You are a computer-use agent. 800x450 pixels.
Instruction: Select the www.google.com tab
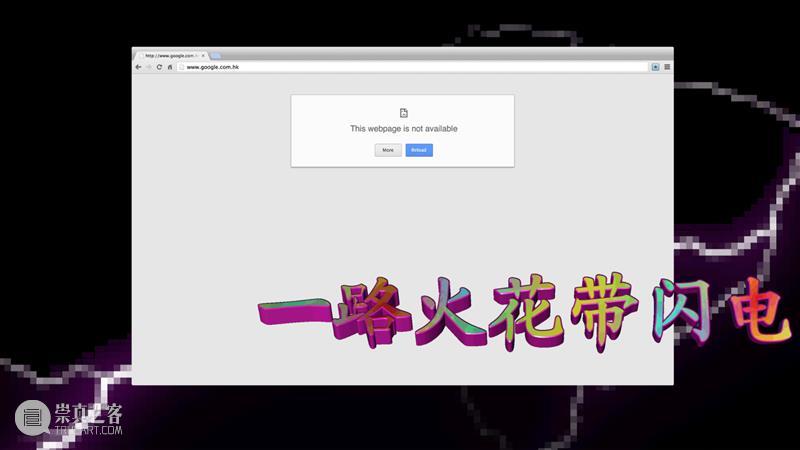tap(172, 55)
